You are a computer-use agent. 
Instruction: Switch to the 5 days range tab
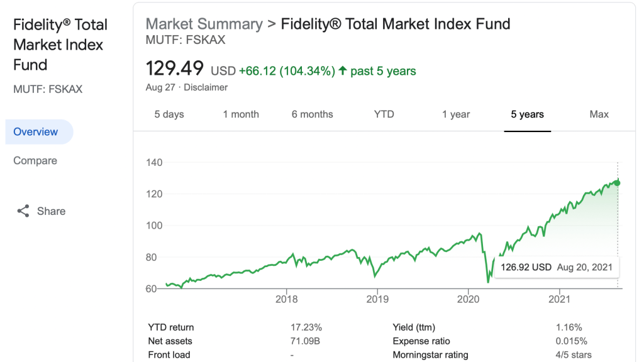[169, 114]
